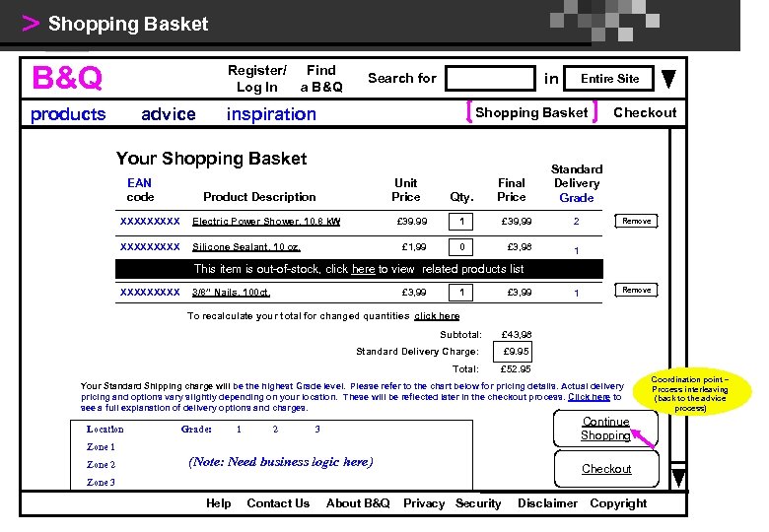Screen dimensions: 769x532
Task: Open the Register/Log In link
Action: [x=257, y=79]
